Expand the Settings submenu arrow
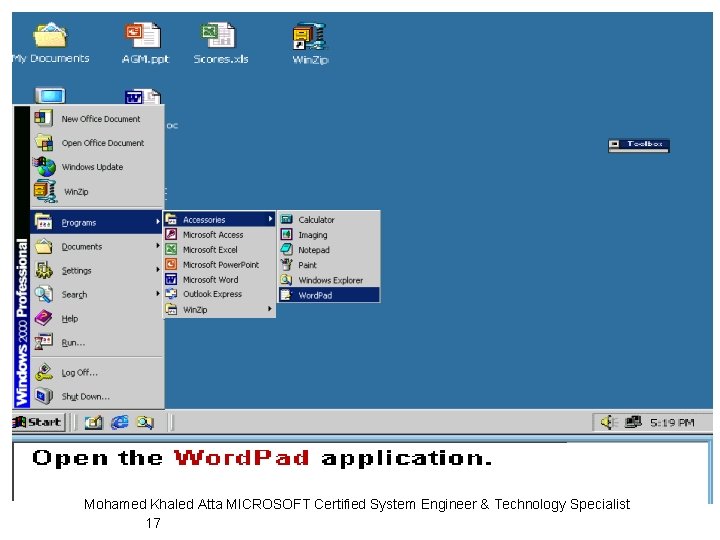 [158, 270]
